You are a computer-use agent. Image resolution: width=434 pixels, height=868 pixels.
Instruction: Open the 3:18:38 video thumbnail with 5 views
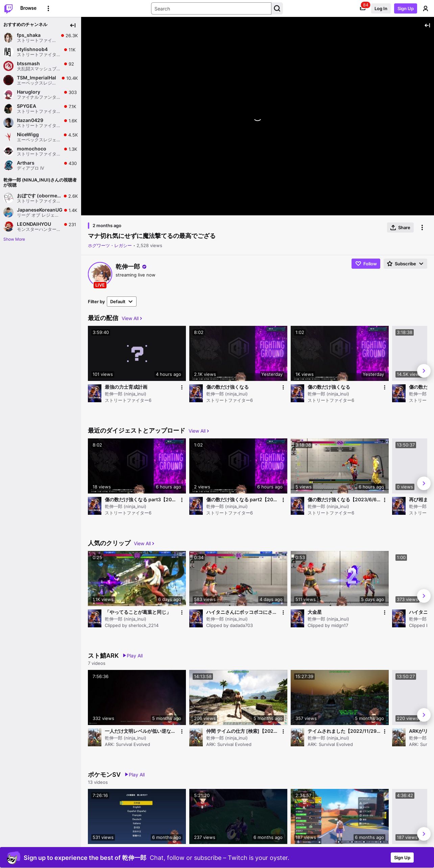tap(340, 466)
